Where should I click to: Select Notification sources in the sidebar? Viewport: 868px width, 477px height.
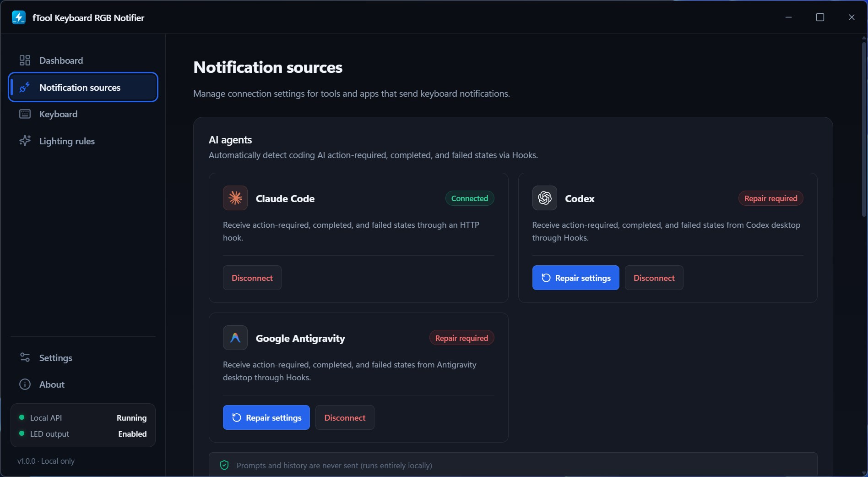click(83, 87)
